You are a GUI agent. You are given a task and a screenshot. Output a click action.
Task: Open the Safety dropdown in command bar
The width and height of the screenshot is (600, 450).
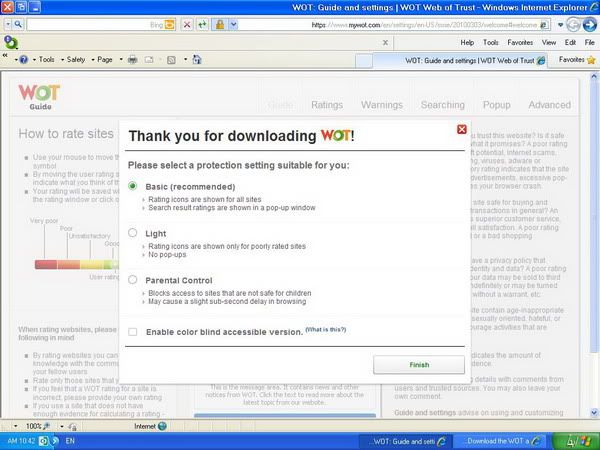[x=62, y=60]
